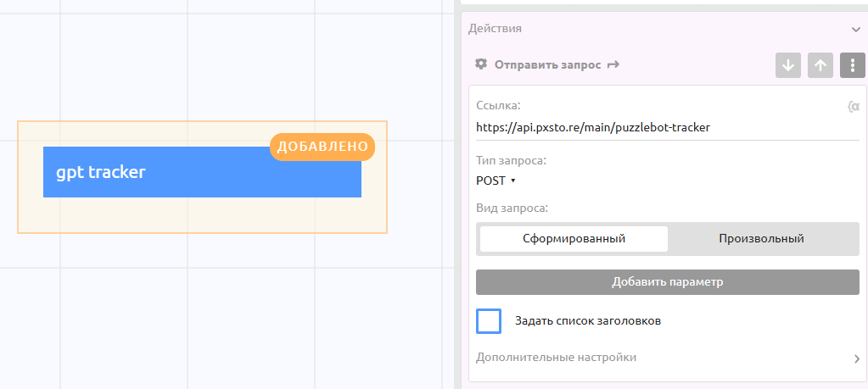Image resolution: width=868 pixels, height=389 pixels.
Task: Click the variable insert icon near Ссылка
Action: 853,107
